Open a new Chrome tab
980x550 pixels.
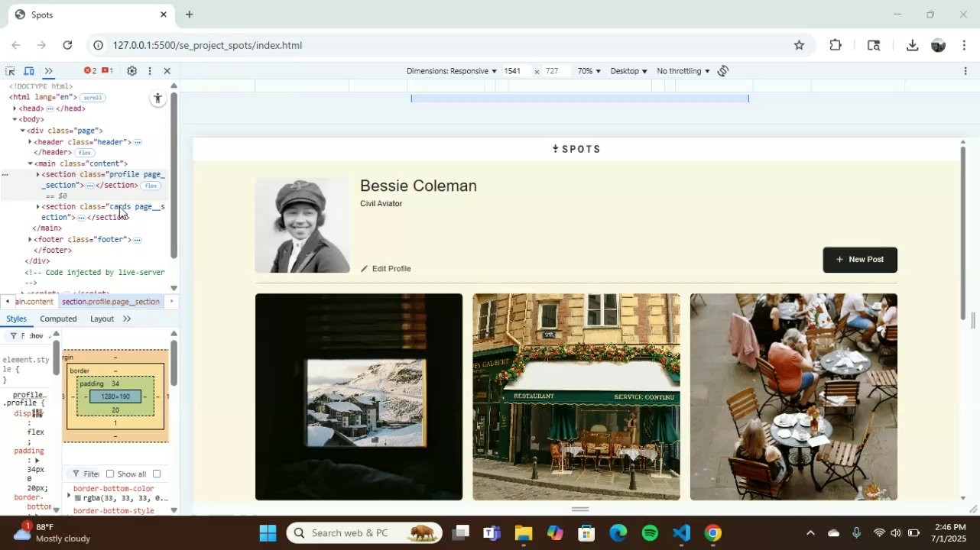189,15
